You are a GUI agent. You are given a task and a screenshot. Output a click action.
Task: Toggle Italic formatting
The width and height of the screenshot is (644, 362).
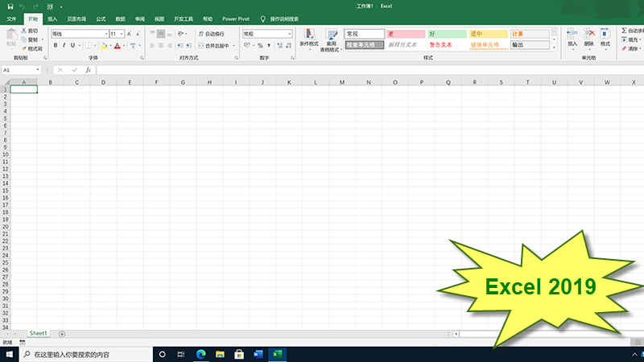(64, 46)
